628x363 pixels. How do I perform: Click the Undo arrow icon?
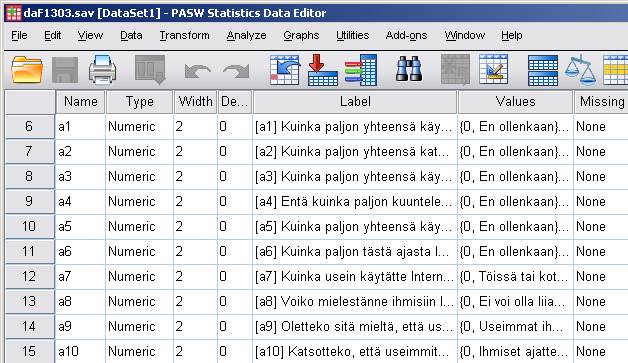pos(198,71)
